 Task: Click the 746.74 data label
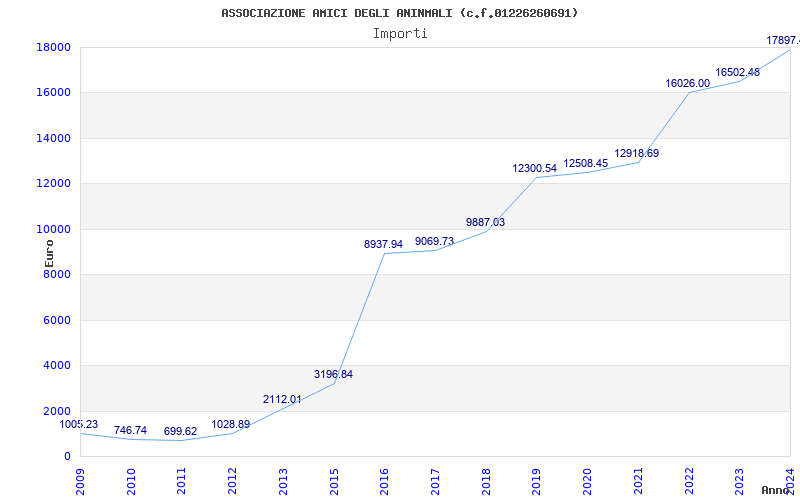click(x=130, y=431)
